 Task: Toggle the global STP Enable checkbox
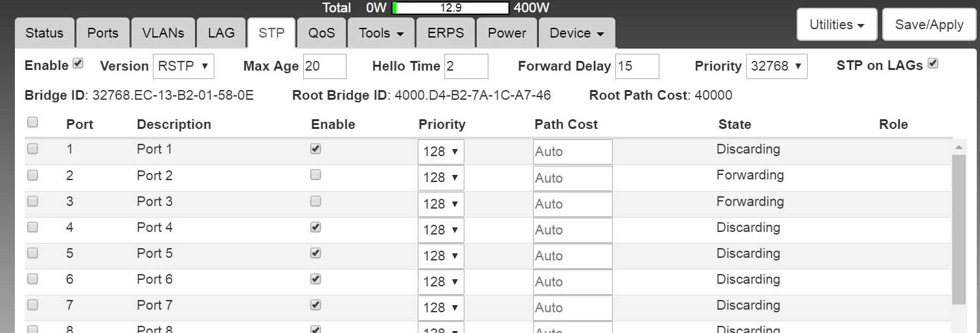pos(78,63)
